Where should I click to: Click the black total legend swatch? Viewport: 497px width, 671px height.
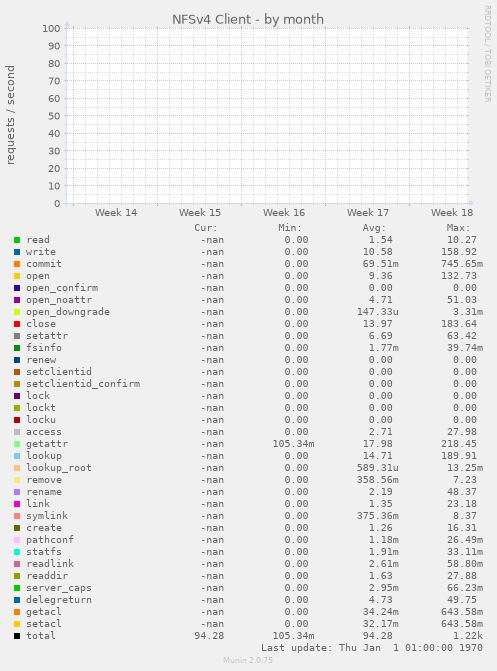point(17,636)
